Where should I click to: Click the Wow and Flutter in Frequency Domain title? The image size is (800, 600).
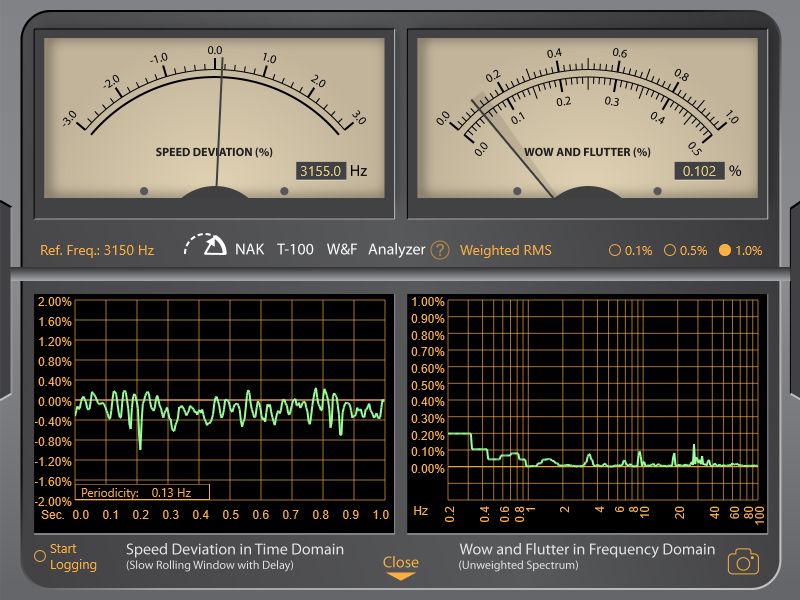click(587, 549)
